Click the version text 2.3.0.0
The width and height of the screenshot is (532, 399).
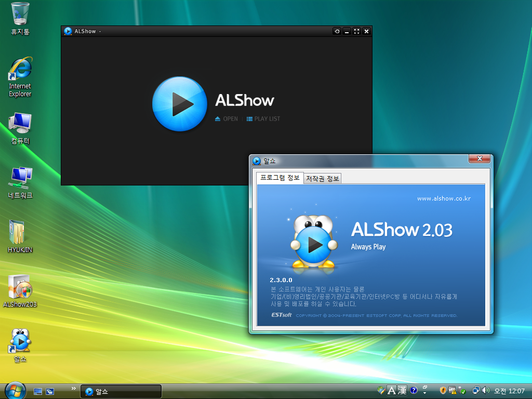[x=281, y=280]
